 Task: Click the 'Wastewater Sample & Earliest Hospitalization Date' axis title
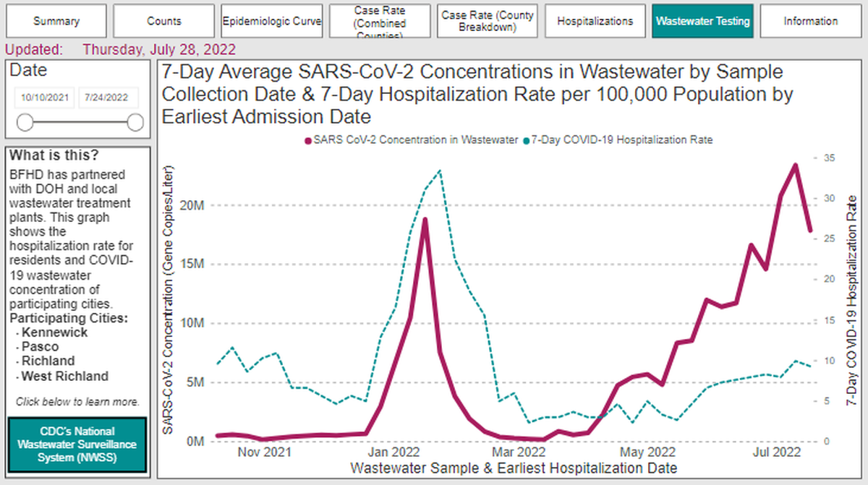click(x=514, y=468)
